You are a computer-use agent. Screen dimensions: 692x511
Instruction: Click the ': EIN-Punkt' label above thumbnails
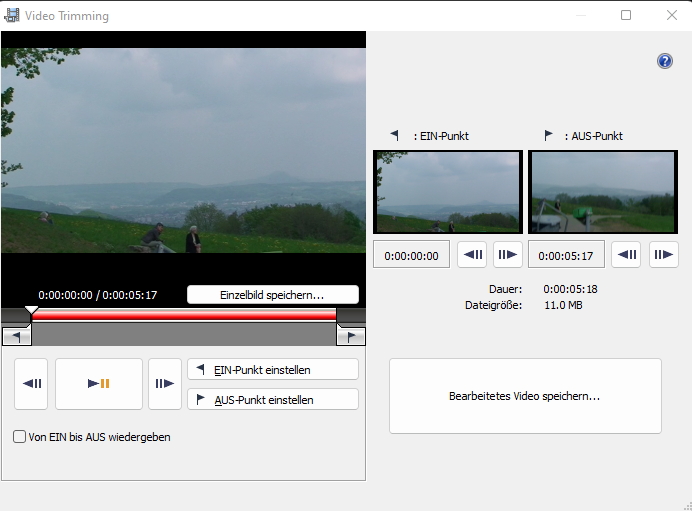click(441, 136)
